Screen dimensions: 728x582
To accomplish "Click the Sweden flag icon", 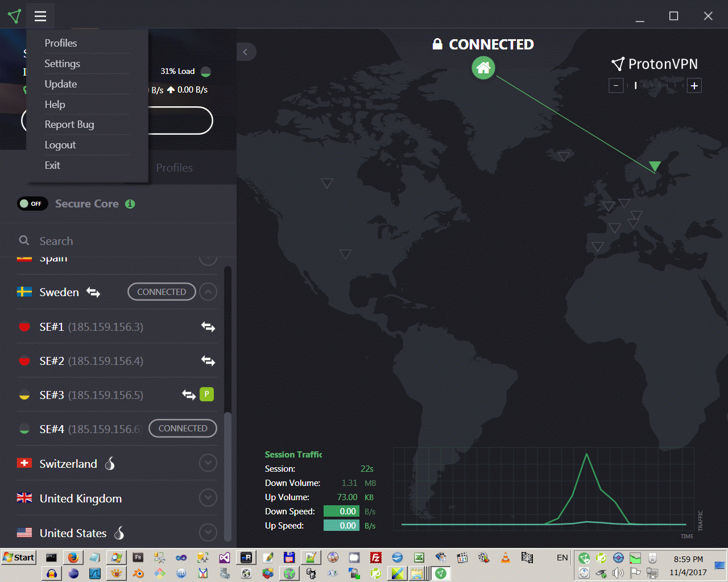I will click(24, 292).
